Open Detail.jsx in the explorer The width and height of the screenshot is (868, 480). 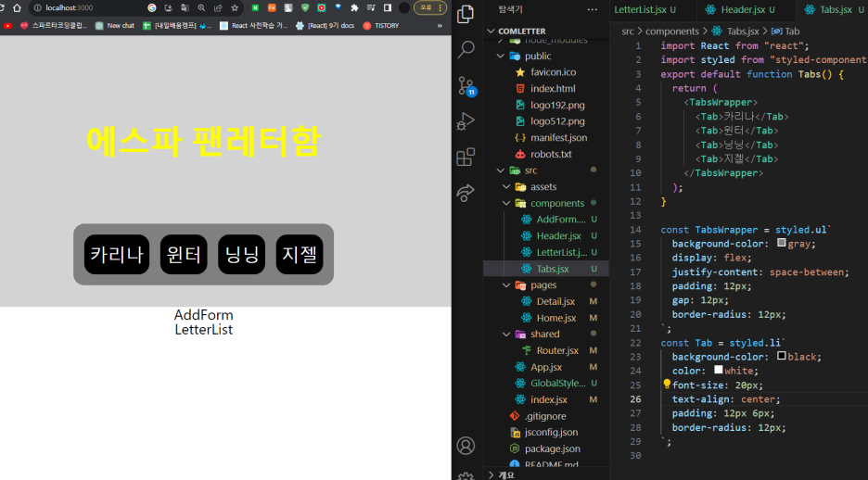(546, 301)
